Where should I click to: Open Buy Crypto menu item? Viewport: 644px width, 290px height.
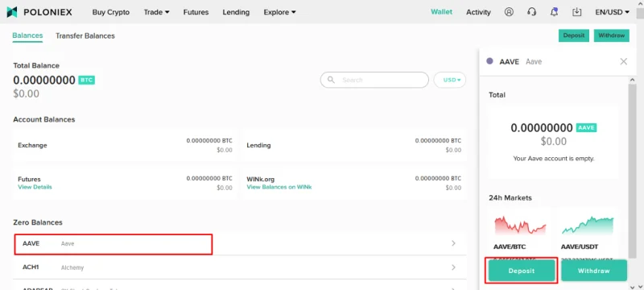(111, 12)
